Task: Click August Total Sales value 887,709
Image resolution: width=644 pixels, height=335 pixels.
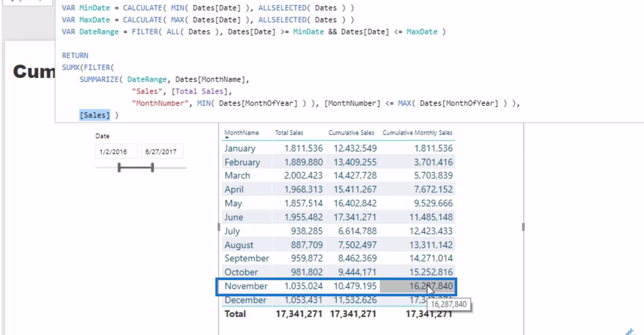Action: click(307, 245)
